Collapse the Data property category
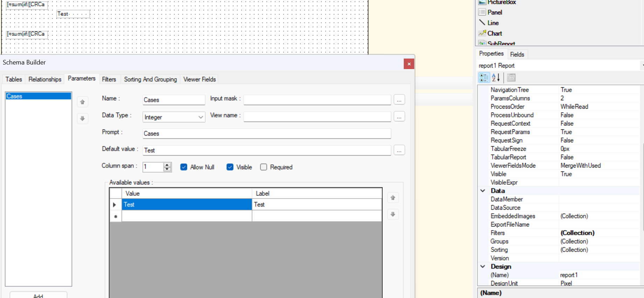This screenshot has height=298, width=644. click(x=483, y=191)
